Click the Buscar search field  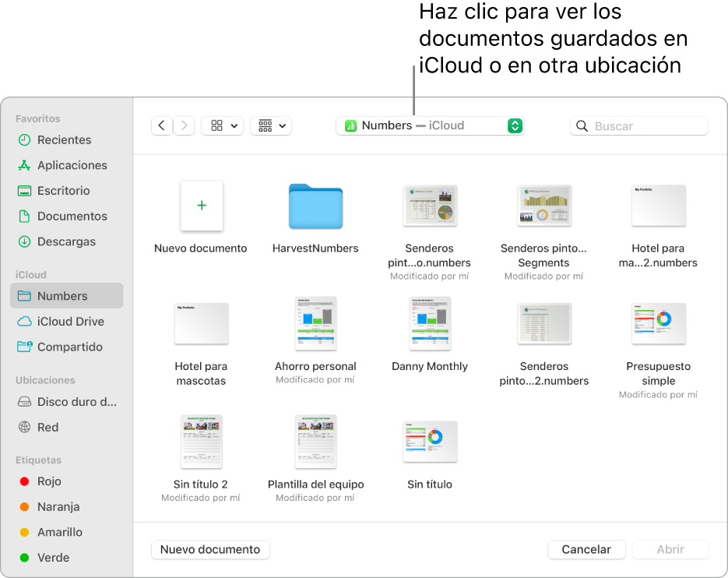pyautogui.click(x=639, y=126)
